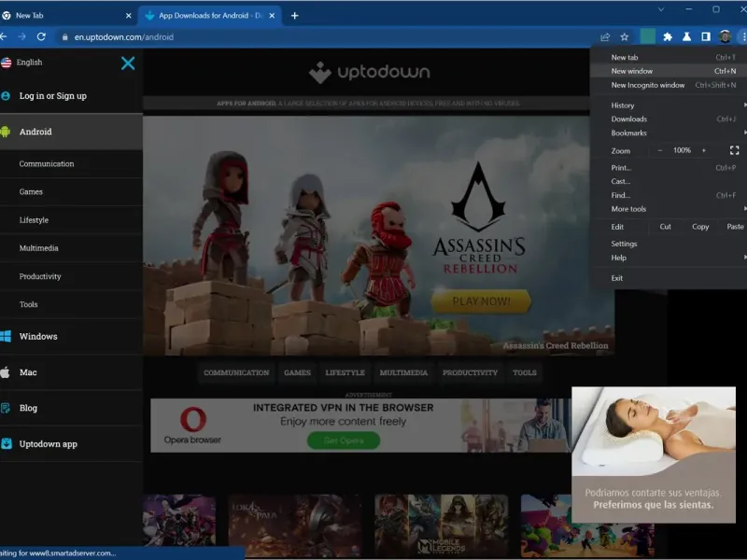Viewport: 747px width, 560px height.
Task: Open the English language selector
Action: click(x=28, y=63)
